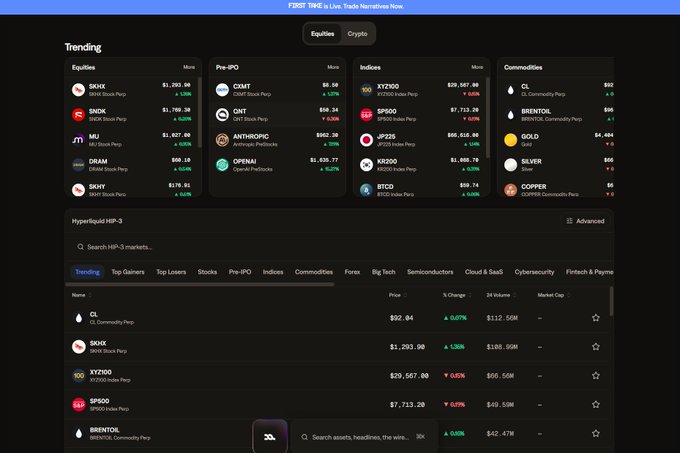Viewport: 680px width, 453px height.
Task: Click the SILVER coin icon
Action: coord(510,165)
